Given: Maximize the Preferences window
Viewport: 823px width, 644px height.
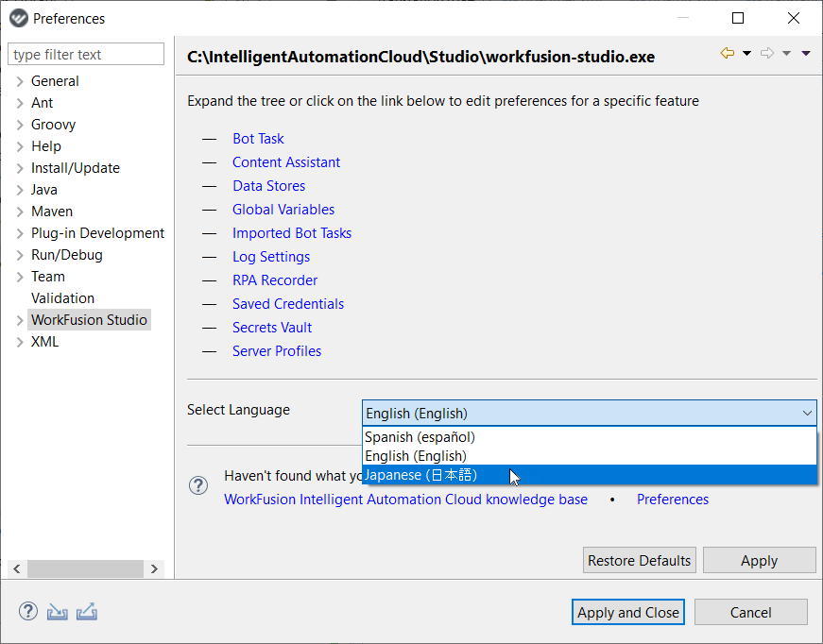Looking at the screenshot, I should click(x=738, y=18).
